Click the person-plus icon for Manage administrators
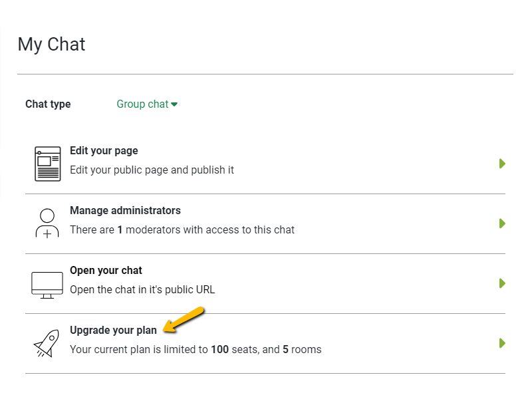Screen dimensions: 532x399 47,223
